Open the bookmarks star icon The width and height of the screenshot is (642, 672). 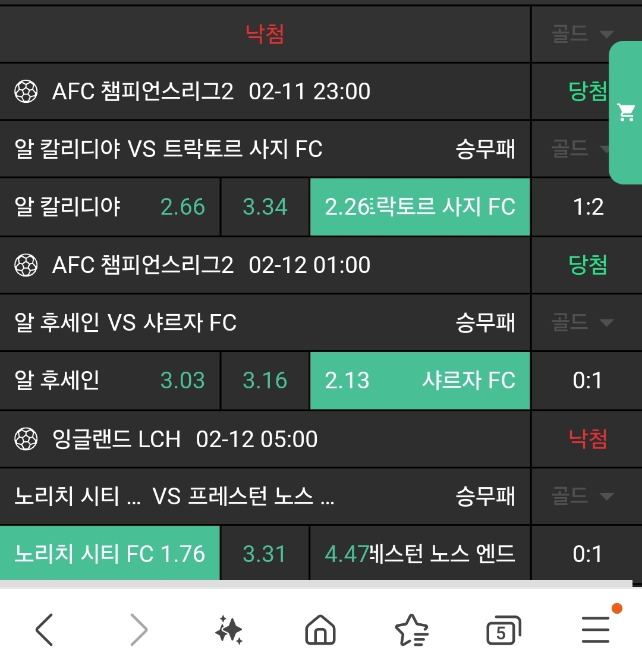tap(411, 629)
